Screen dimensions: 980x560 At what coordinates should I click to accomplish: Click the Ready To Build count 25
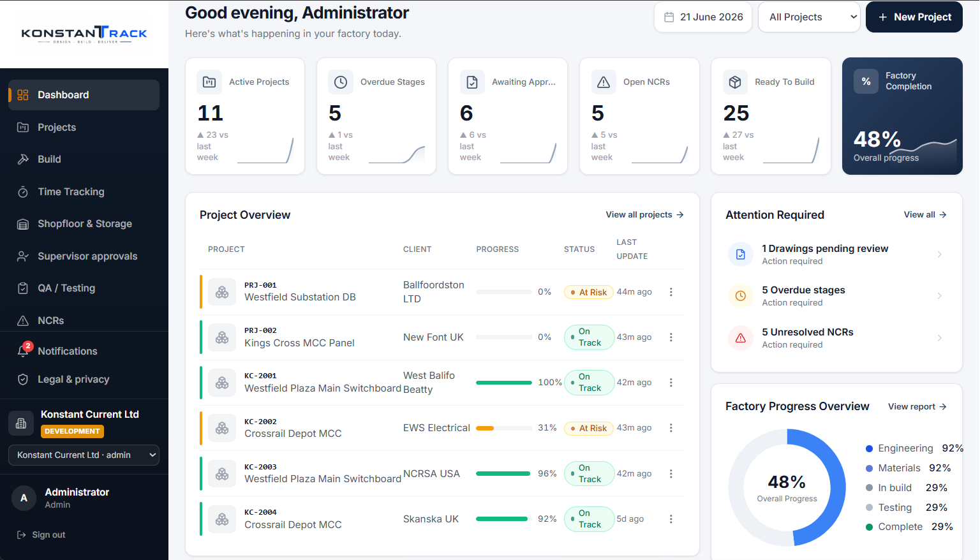736,114
